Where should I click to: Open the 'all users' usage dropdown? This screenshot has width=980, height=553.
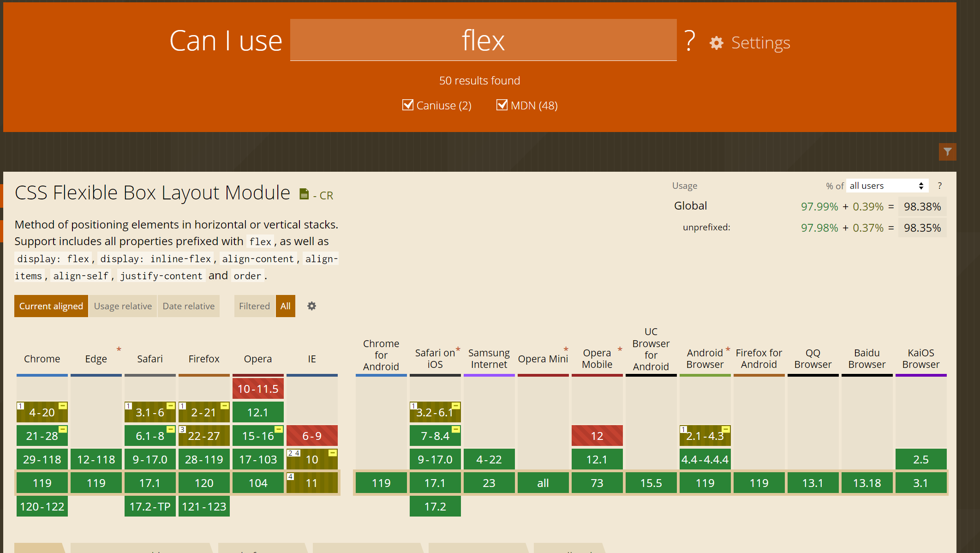pyautogui.click(x=886, y=186)
